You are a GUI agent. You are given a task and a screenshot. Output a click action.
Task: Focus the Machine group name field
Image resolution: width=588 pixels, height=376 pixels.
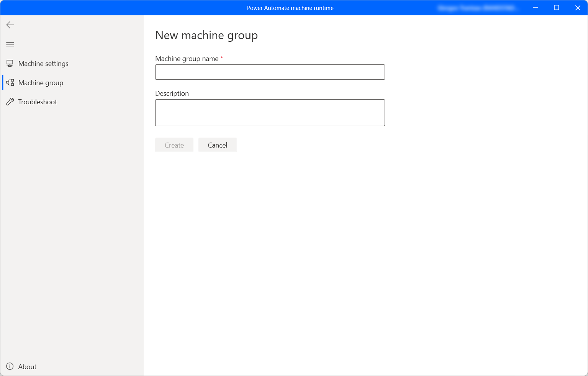[270, 72]
